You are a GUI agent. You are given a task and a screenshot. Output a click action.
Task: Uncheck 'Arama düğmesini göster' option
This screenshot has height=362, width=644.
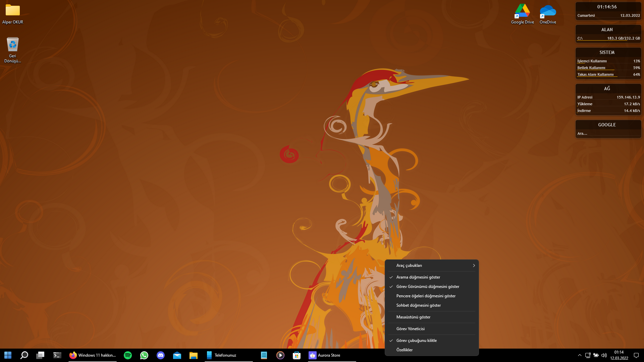pyautogui.click(x=418, y=277)
